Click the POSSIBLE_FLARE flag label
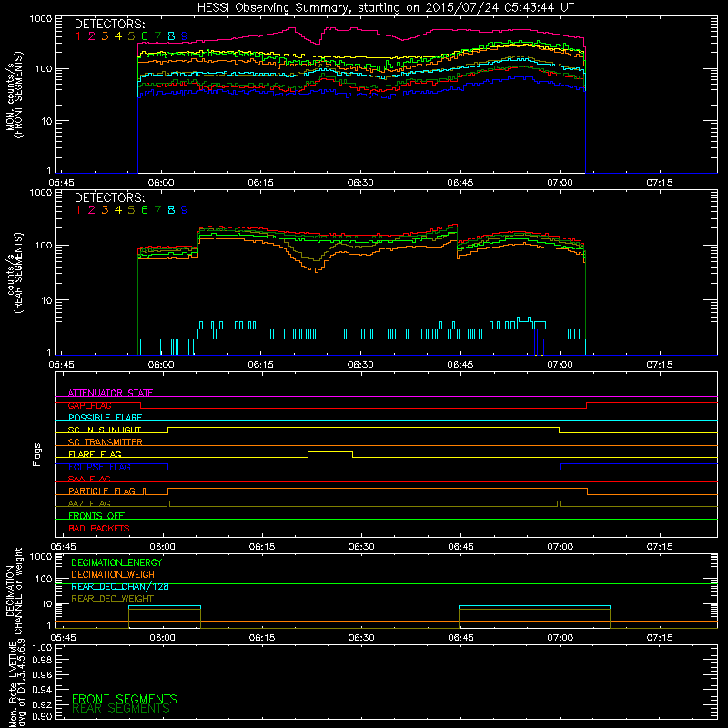Viewport: 728px width, 728px height. (105, 418)
